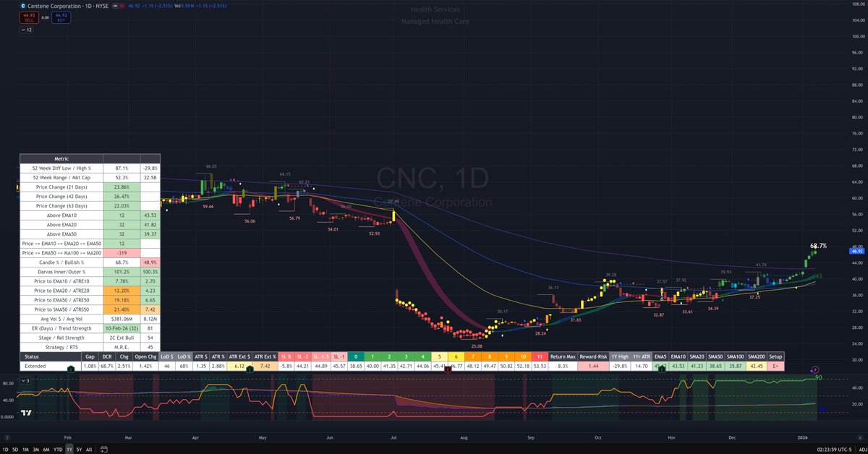
Task: Open the earnings E marker near late July
Action: coord(448,369)
